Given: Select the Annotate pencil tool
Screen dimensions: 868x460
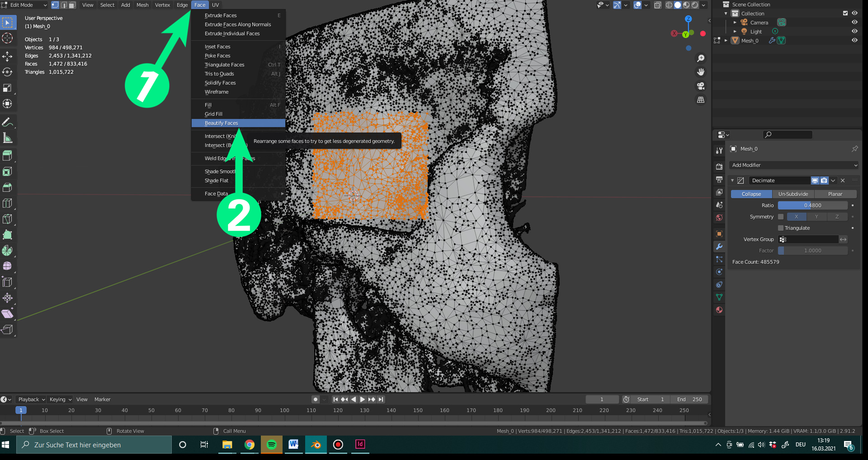Looking at the screenshot, I should click(x=7, y=122).
